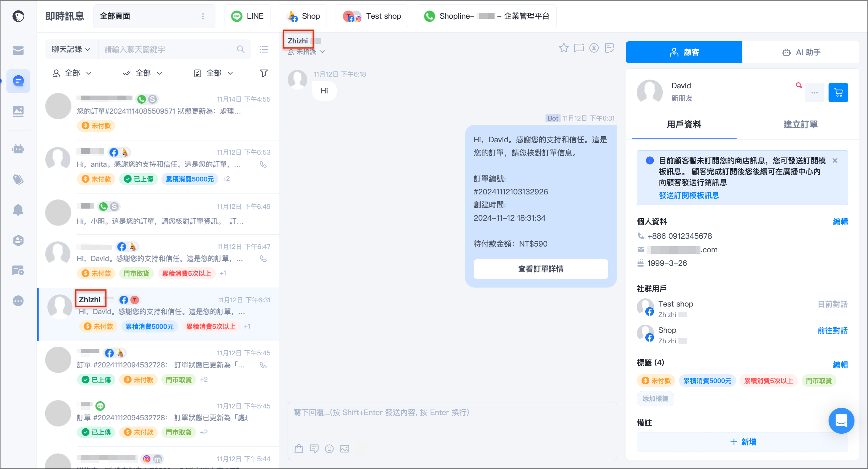Open the inbox mail icon in sidebar
Screen dimensions: 868x469
point(18,51)
